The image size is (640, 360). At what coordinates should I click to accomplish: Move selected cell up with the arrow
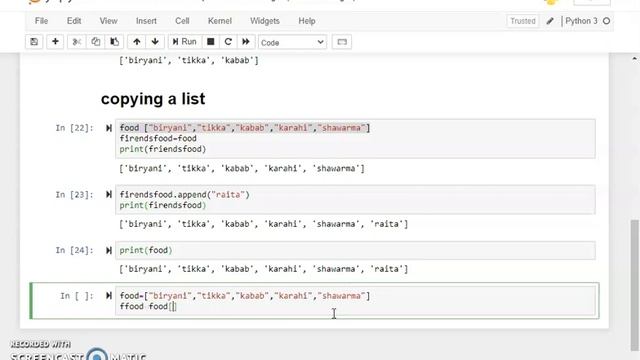point(137,42)
